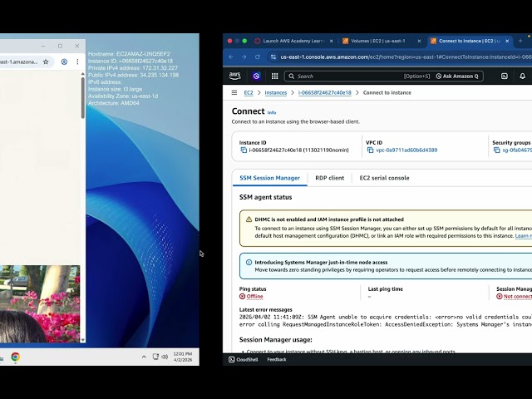Select the Connect to instance browser tab
Screen dimensions: 532x399
[469, 41]
